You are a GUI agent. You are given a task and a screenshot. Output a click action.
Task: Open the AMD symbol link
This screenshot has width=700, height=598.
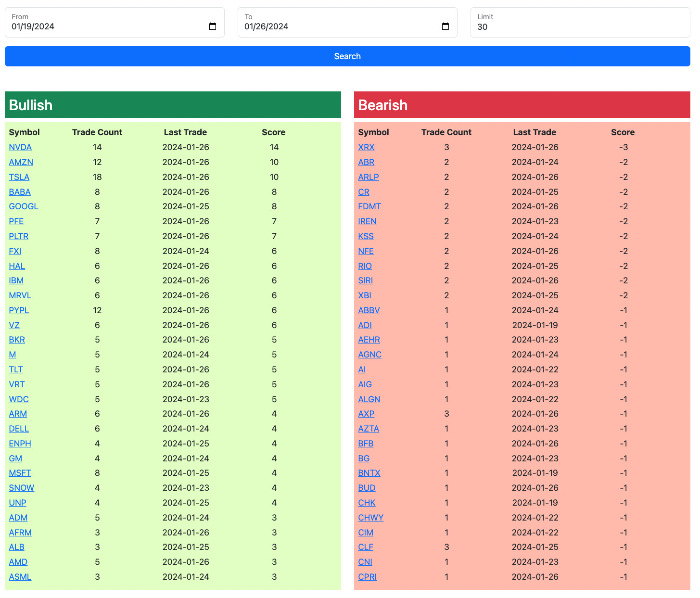coord(18,562)
